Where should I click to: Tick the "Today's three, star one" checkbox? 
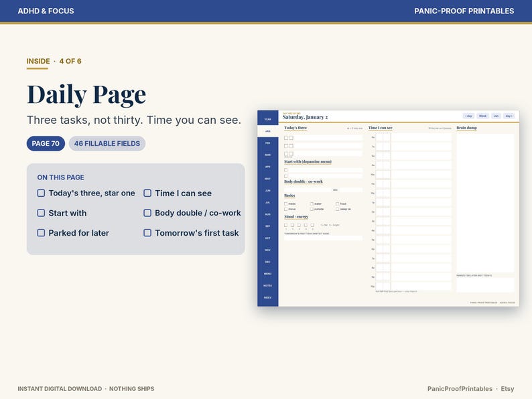(x=41, y=193)
